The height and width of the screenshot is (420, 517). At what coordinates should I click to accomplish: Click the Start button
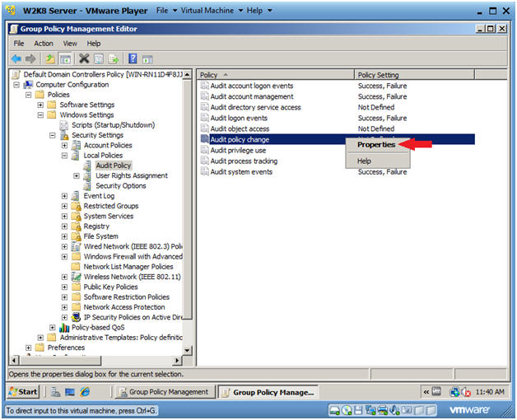click(23, 392)
